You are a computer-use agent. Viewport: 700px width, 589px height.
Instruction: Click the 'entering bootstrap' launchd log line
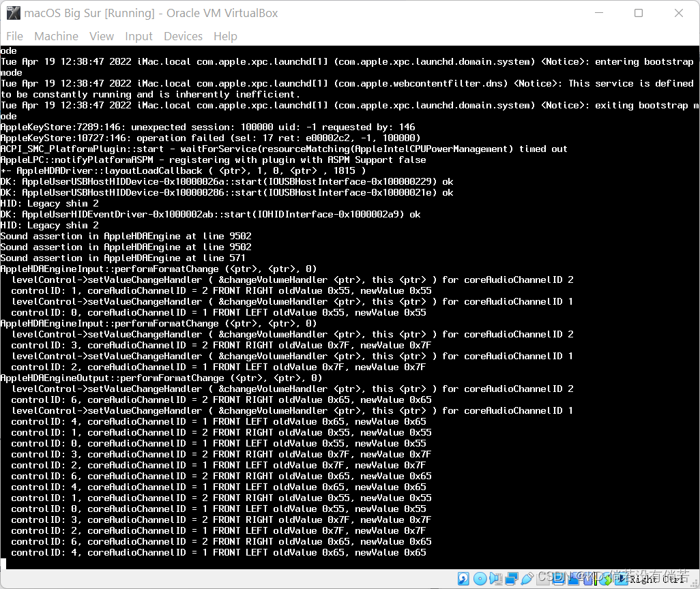[x=347, y=61]
